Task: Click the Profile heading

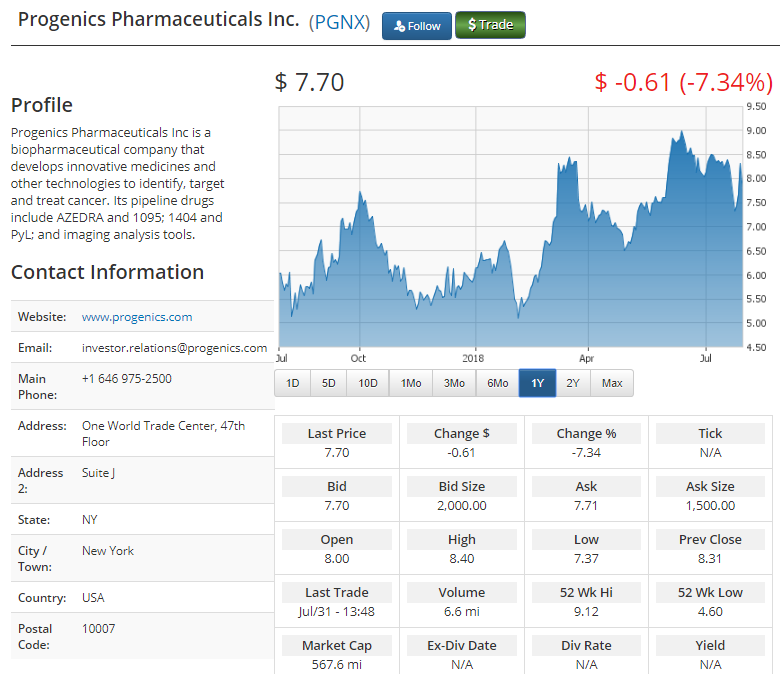Action: (x=42, y=105)
